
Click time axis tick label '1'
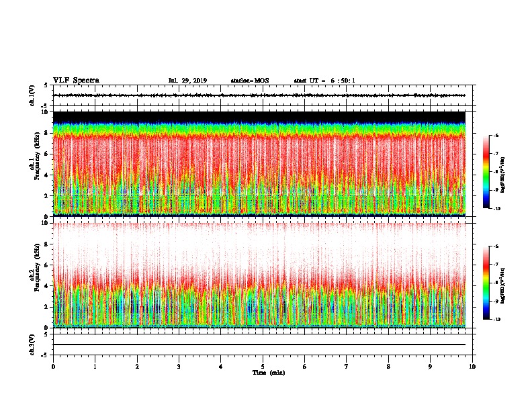coord(95,366)
